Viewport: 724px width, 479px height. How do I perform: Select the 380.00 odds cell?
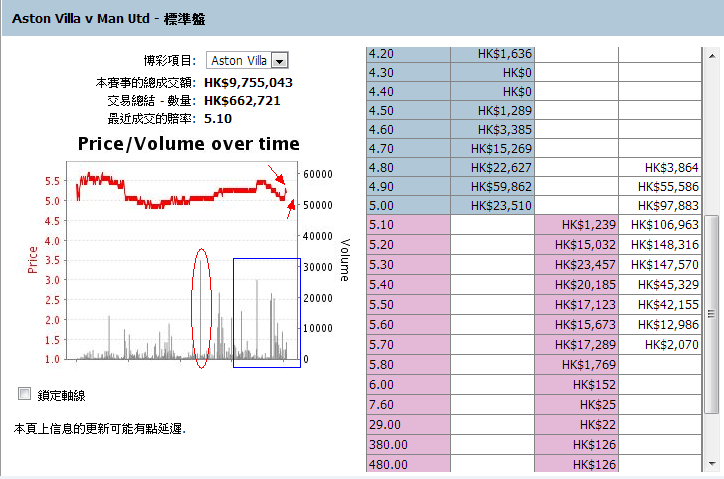[x=408, y=445]
